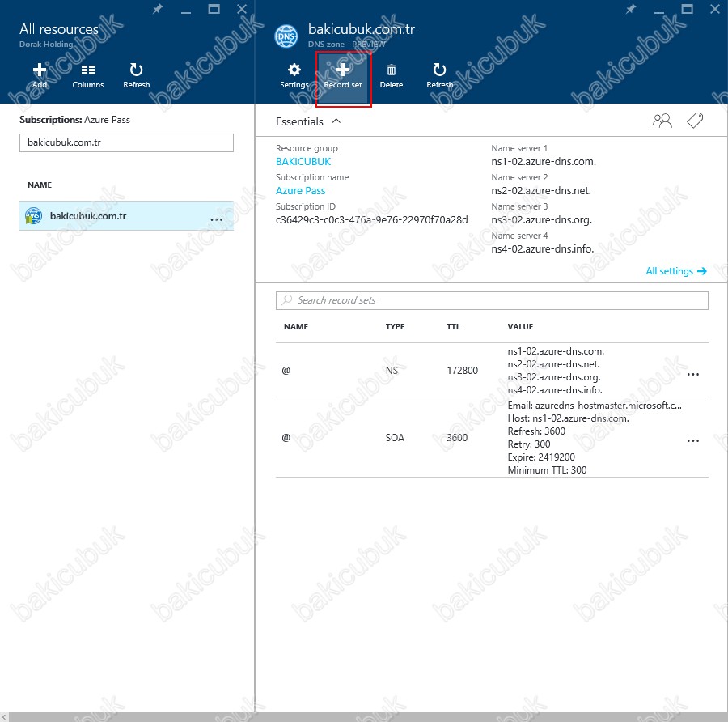Screen dimensions: 728x722
Task: Click the TTL column header
Action: point(453,327)
